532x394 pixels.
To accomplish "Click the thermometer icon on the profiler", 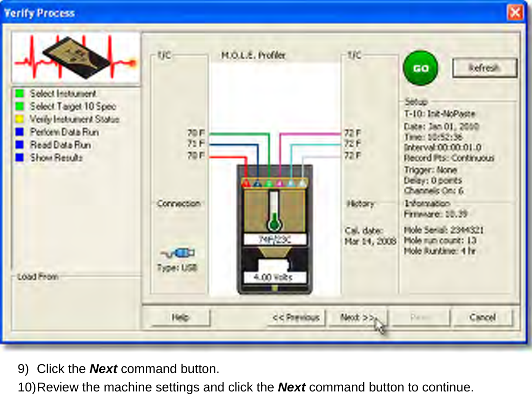I will tap(274, 211).
